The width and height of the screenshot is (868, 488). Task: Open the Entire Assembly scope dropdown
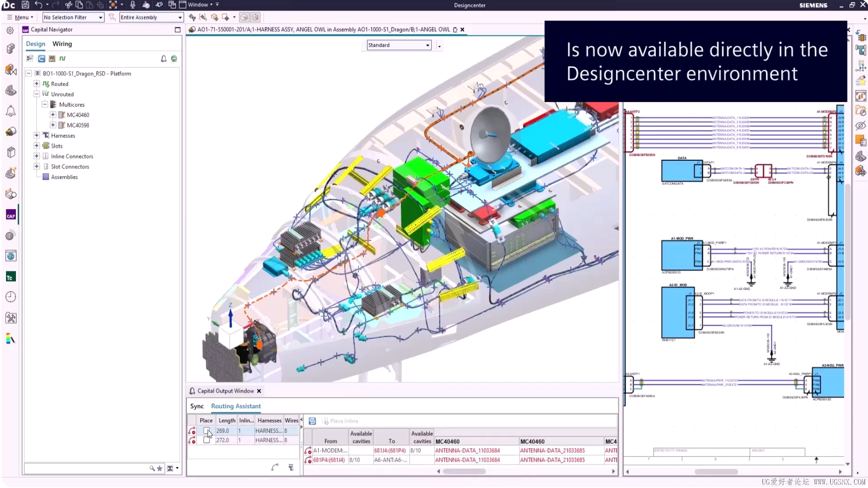[x=151, y=17]
